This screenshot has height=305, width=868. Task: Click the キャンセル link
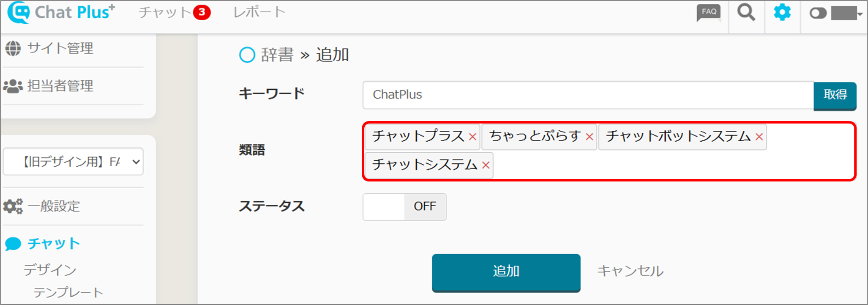[630, 271]
